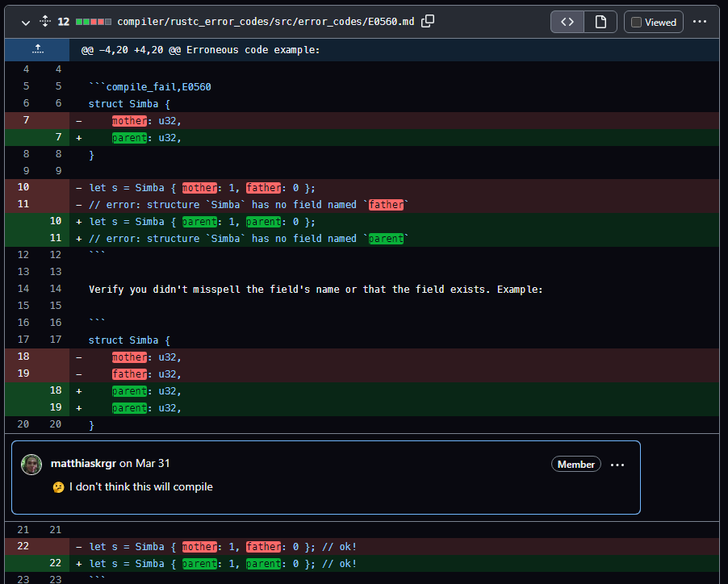The width and height of the screenshot is (728, 584).
Task: Click the diffstat colored squares indicator
Action: pos(94,22)
